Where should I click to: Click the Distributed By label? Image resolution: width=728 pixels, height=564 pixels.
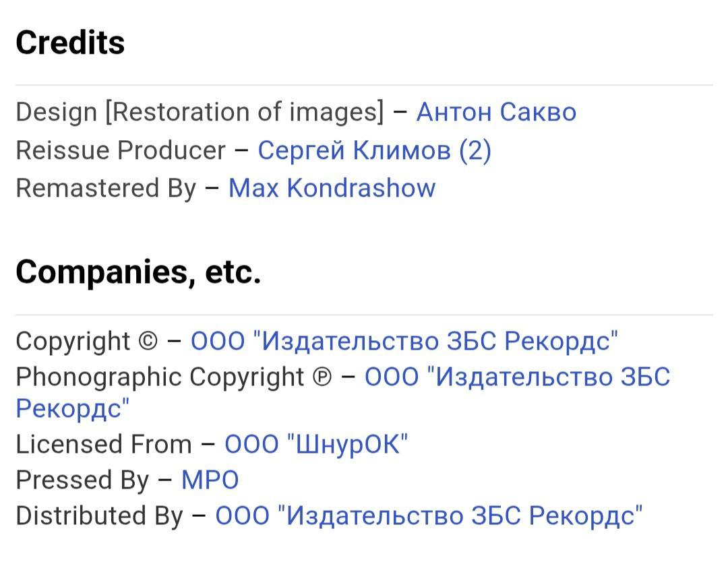pyautogui.click(x=99, y=516)
